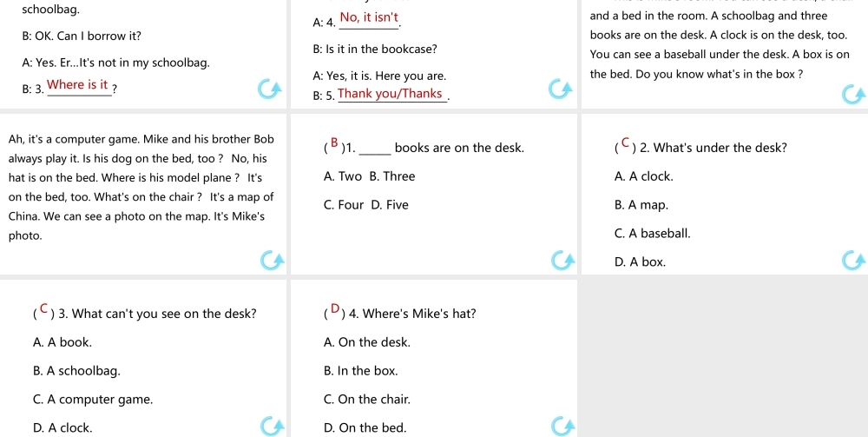Click the empty gray card
The height and width of the screenshot is (437, 868).
pos(722,358)
